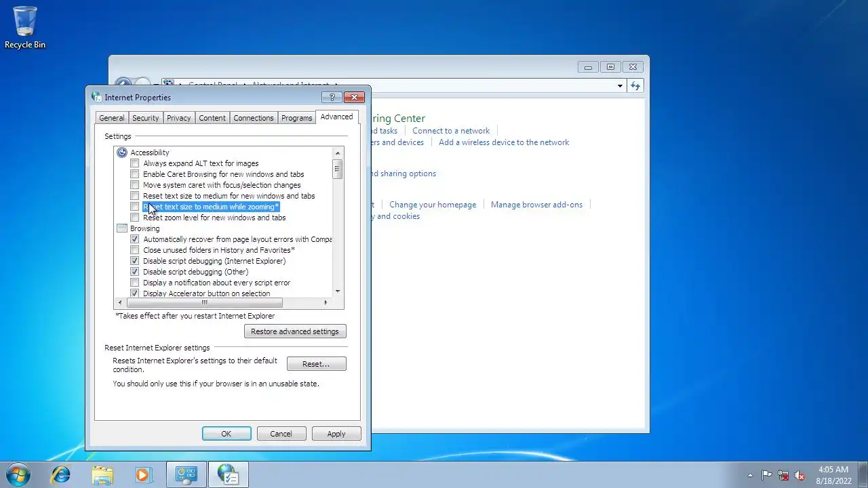Open Change your homepage link
Screen dimensions: 868x488
(x=433, y=205)
